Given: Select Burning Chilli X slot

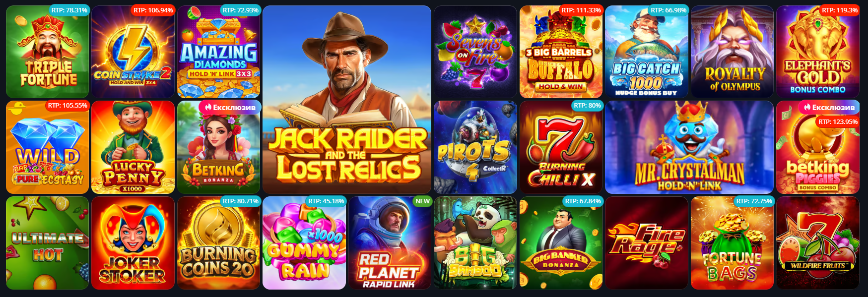Looking at the screenshot, I should (561, 147).
